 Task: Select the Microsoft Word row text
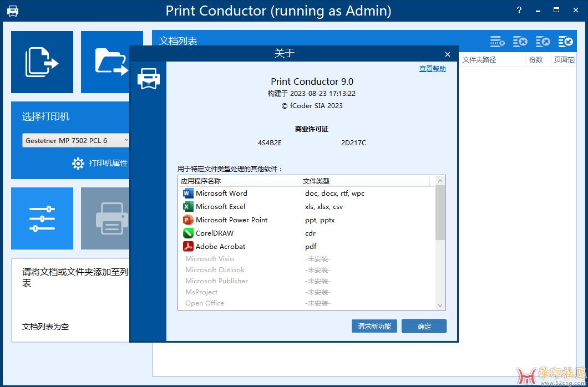pos(221,193)
